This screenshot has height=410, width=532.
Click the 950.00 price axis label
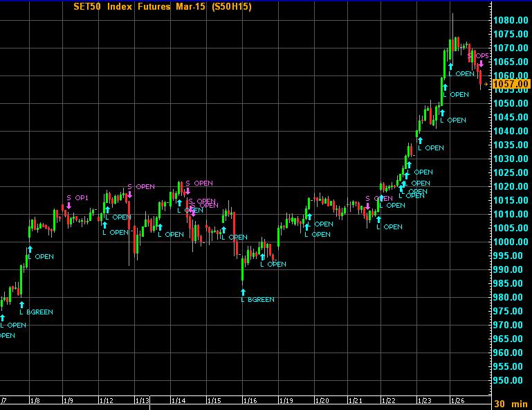click(x=511, y=380)
